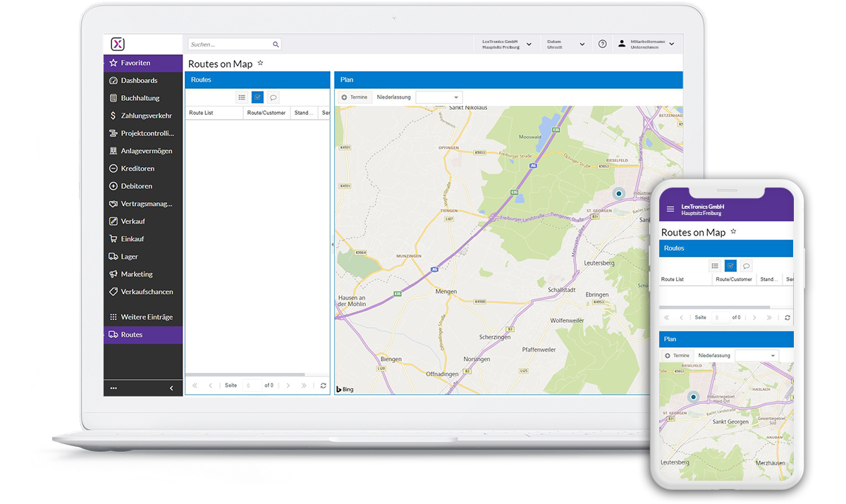The image size is (846, 504).
Task: Open Buchhaltung in the sidebar menu
Action: coord(140,98)
